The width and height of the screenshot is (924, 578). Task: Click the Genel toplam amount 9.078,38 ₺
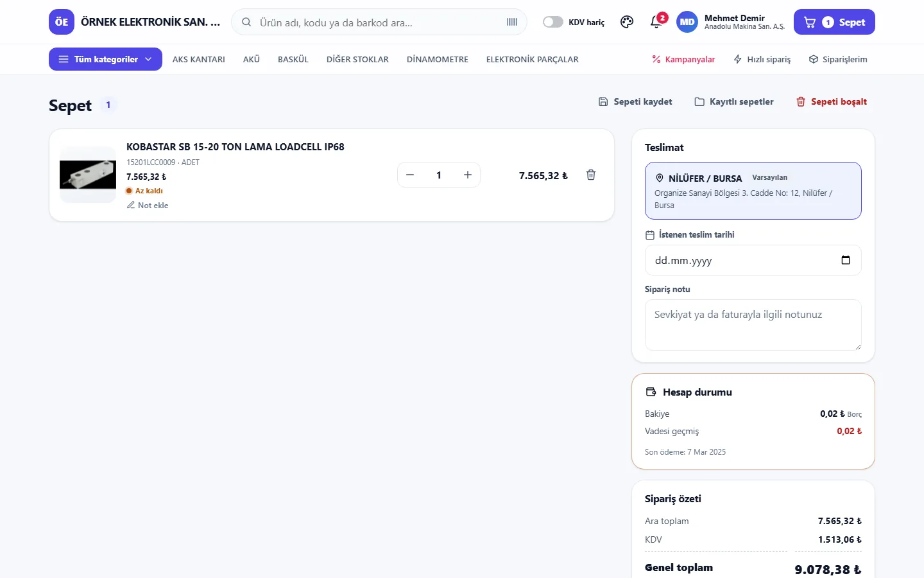[828, 570]
